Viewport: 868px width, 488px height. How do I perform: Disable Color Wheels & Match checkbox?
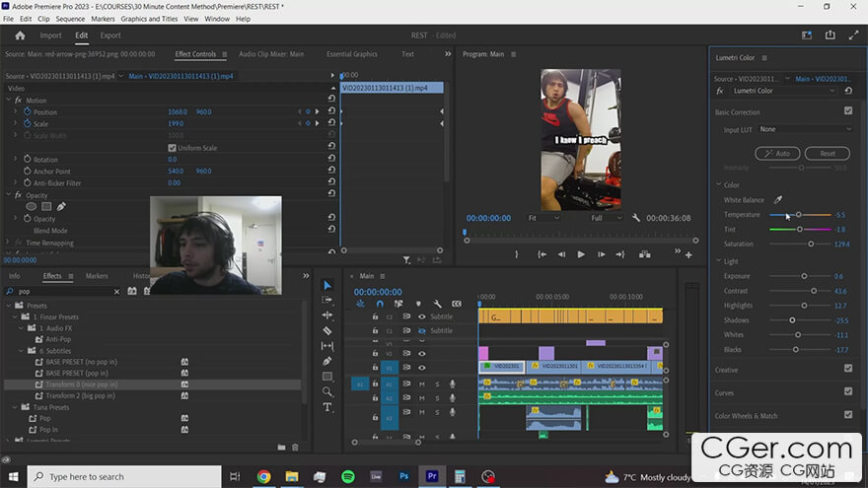pyautogui.click(x=848, y=415)
